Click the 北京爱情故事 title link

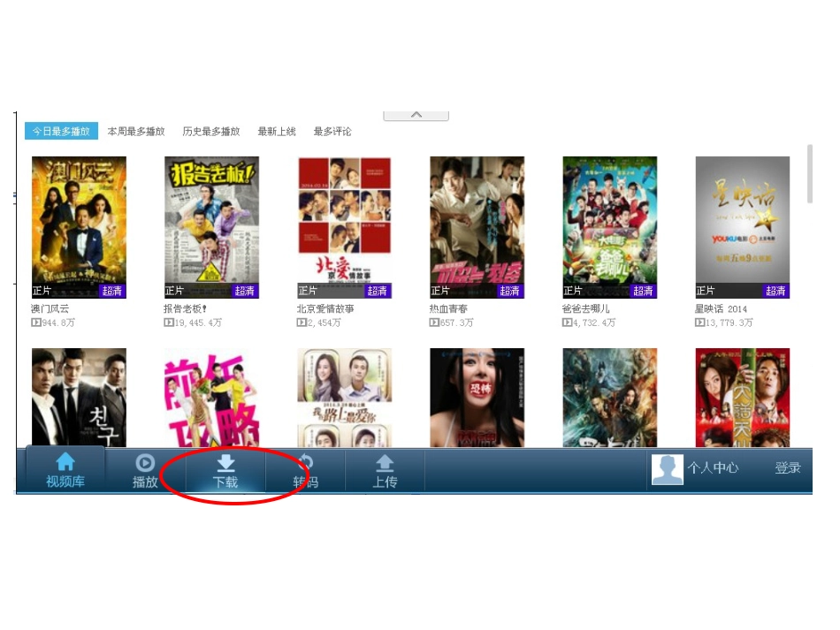click(x=325, y=309)
